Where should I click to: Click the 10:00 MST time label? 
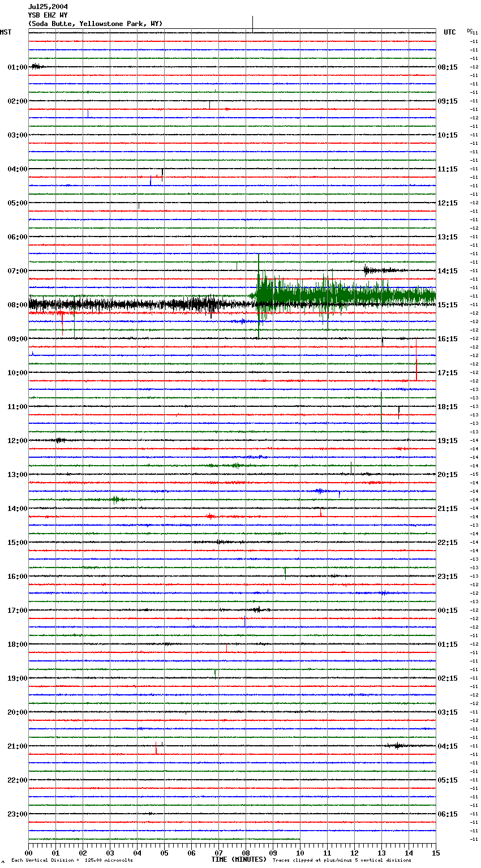18,373
